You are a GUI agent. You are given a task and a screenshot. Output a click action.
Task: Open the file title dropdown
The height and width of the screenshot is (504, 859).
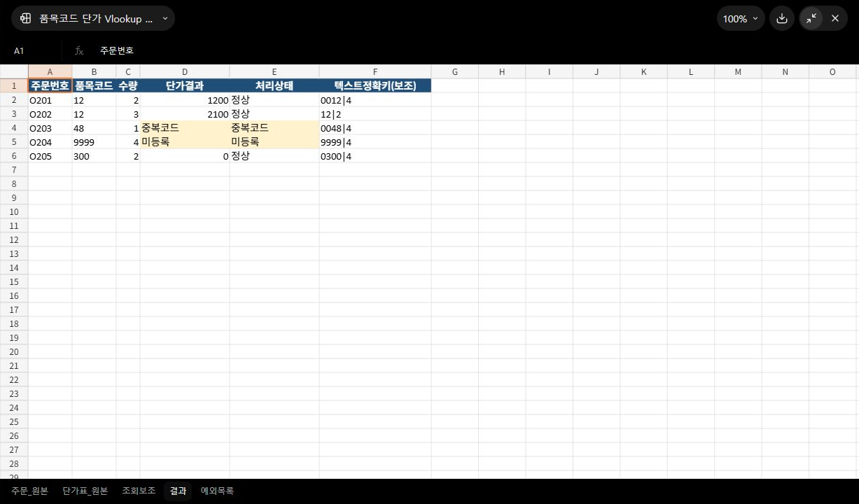coord(93,18)
